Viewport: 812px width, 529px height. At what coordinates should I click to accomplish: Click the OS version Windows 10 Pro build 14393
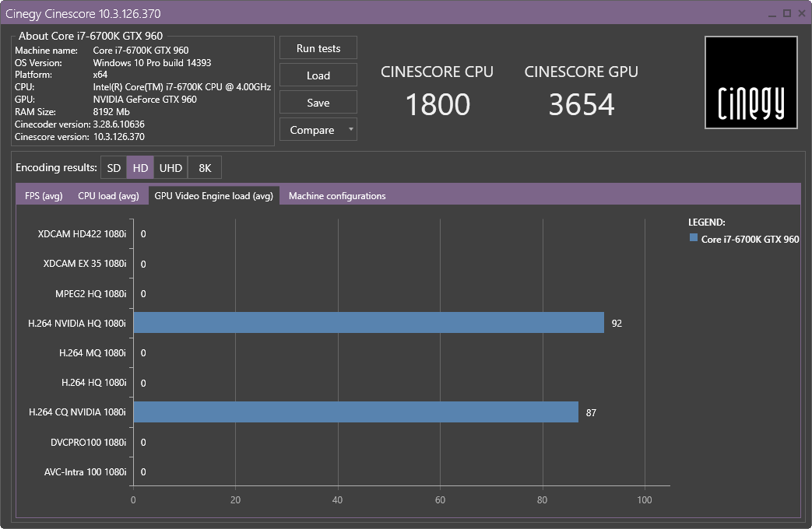pyautogui.click(x=152, y=63)
